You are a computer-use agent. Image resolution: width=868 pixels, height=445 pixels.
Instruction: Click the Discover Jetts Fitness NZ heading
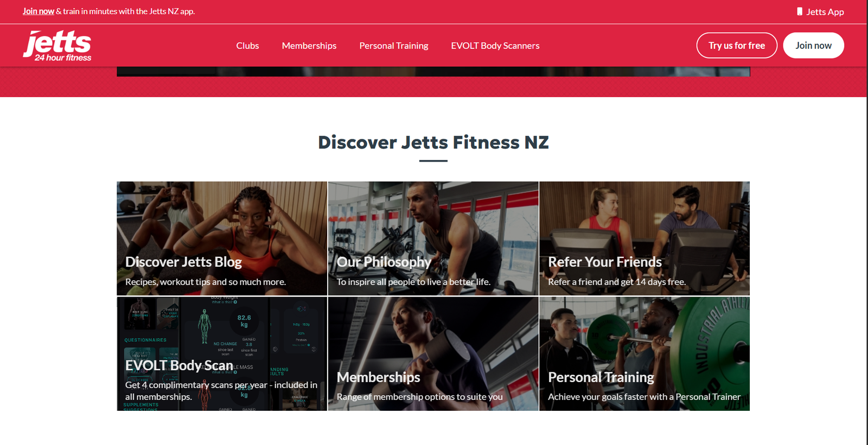click(433, 142)
